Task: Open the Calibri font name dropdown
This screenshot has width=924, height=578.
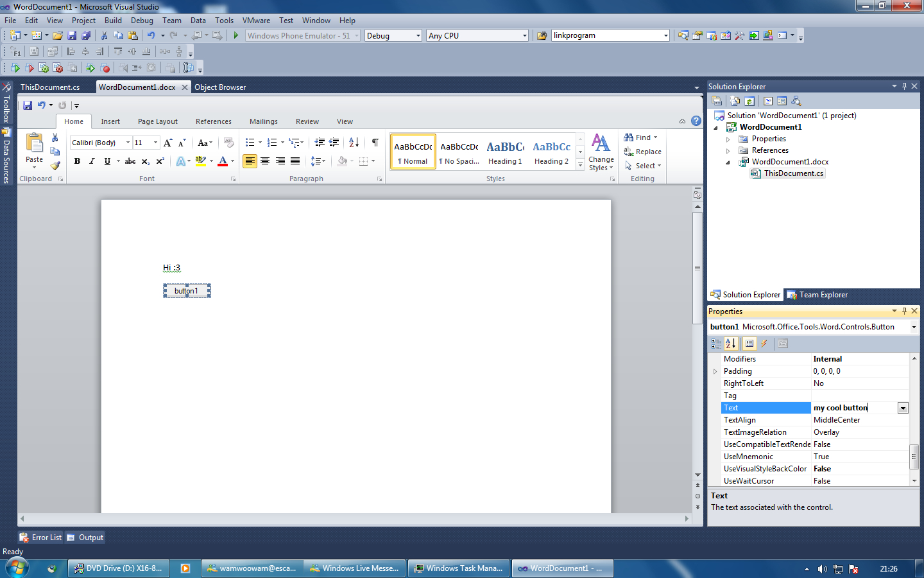Action: coord(128,143)
